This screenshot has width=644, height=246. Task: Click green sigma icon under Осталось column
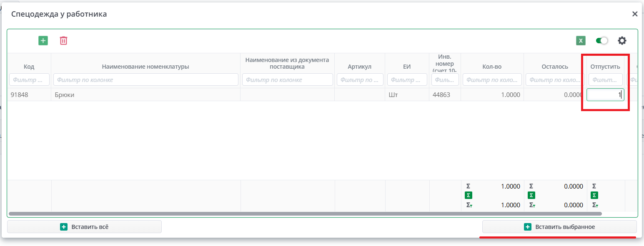pos(531,195)
